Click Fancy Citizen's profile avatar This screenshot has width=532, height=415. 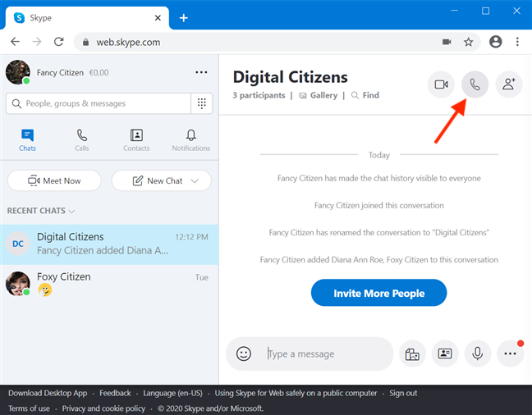[x=17, y=72]
